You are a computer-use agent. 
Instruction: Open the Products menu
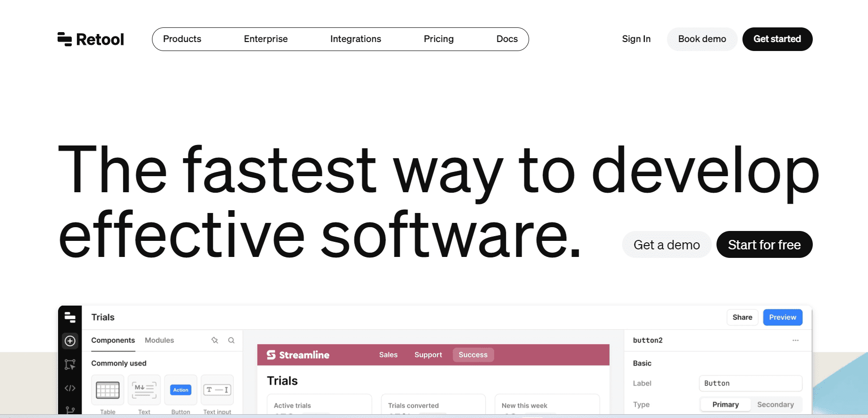point(182,39)
